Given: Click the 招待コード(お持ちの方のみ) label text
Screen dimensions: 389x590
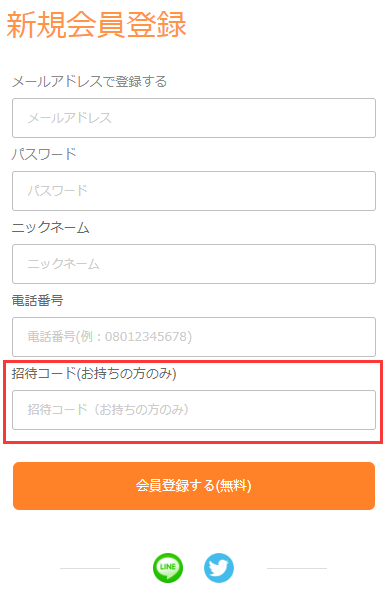Looking at the screenshot, I should (94, 373).
